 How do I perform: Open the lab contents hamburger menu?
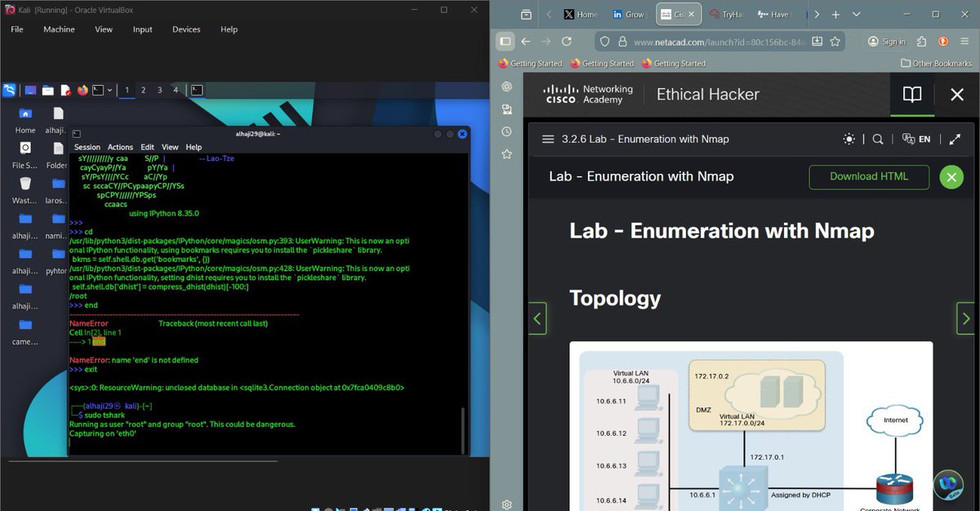point(548,139)
